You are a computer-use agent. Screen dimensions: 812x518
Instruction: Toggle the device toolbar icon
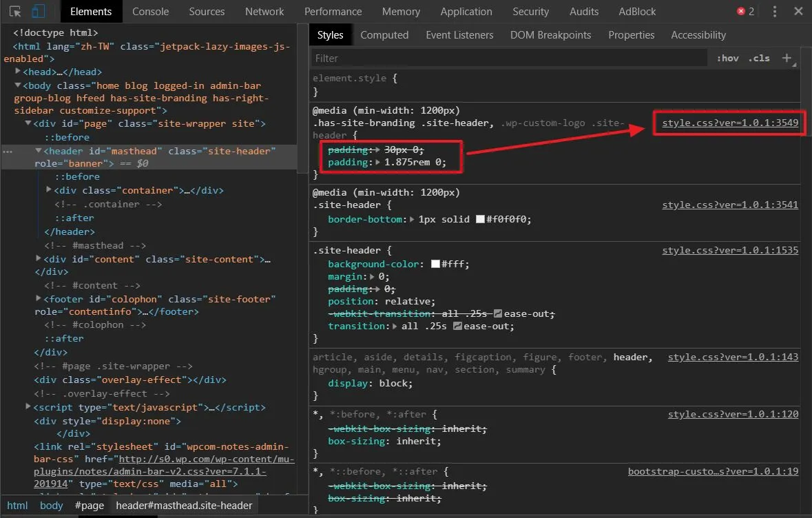click(39, 12)
